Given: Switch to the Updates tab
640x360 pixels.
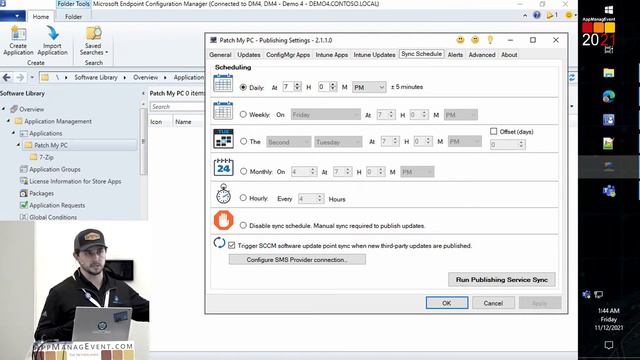Looking at the screenshot, I should pyautogui.click(x=249, y=55).
